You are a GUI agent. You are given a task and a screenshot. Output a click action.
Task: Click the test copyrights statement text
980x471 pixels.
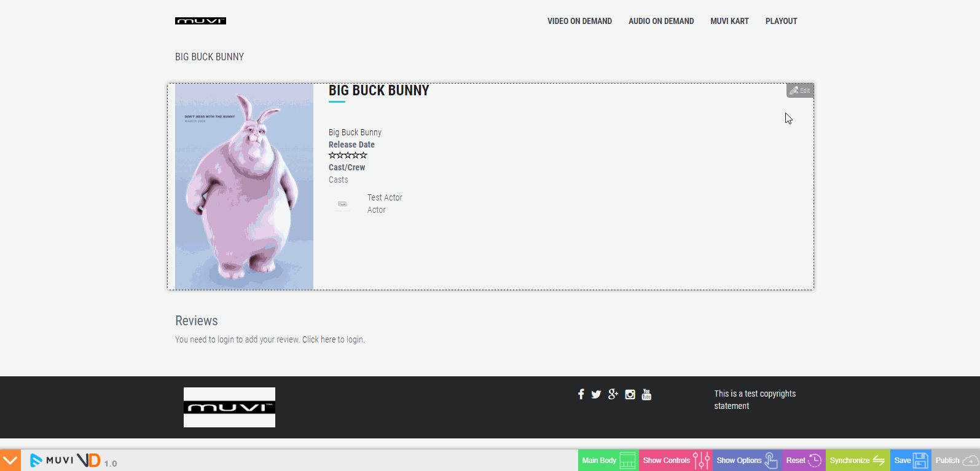pos(755,400)
